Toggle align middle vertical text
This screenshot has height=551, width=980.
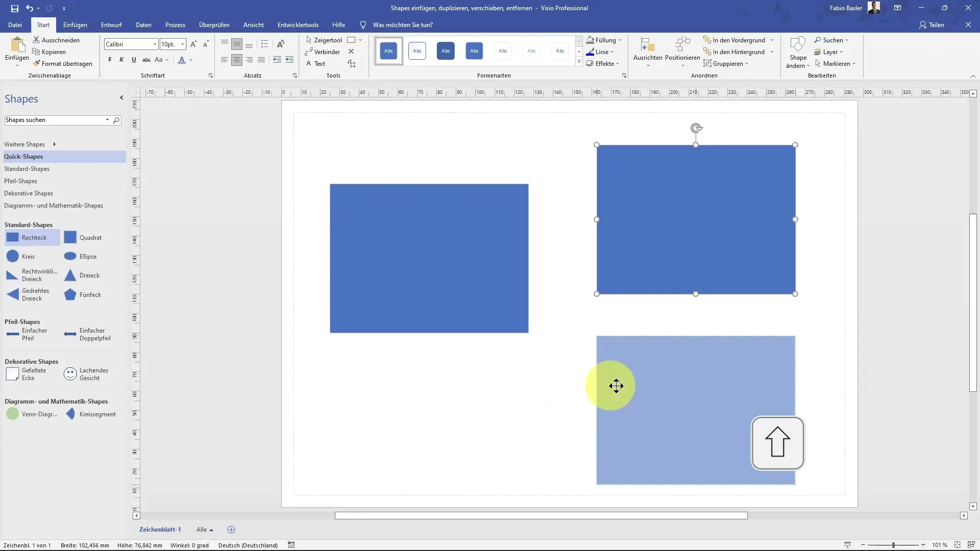(237, 44)
